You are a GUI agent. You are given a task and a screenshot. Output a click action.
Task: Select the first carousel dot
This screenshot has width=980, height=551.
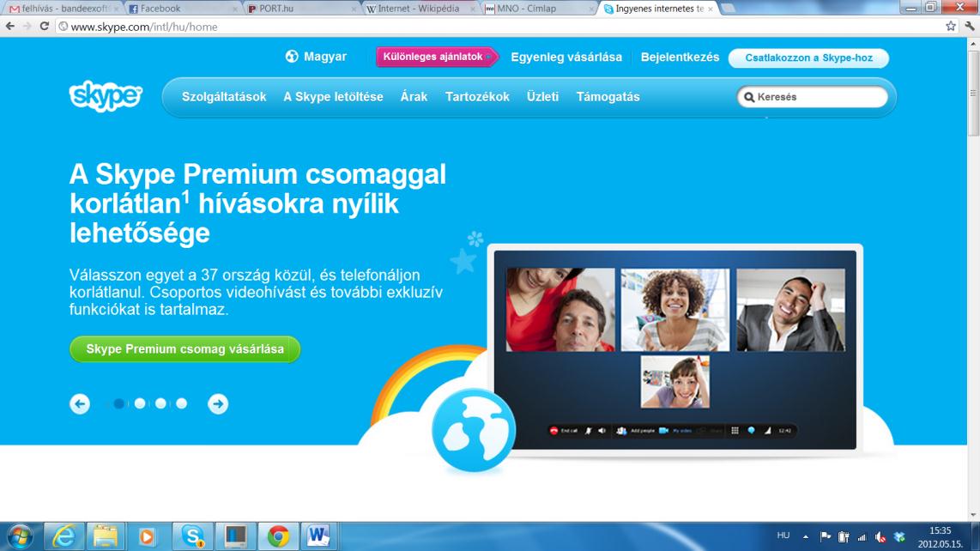pyautogui.click(x=118, y=404)
